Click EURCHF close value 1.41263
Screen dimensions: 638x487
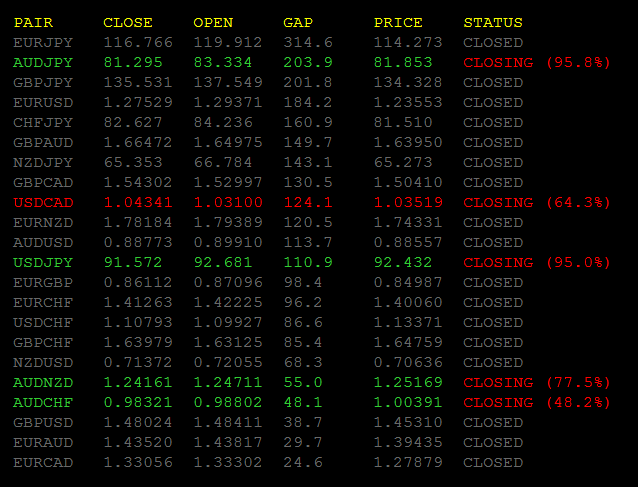(138, 302)
